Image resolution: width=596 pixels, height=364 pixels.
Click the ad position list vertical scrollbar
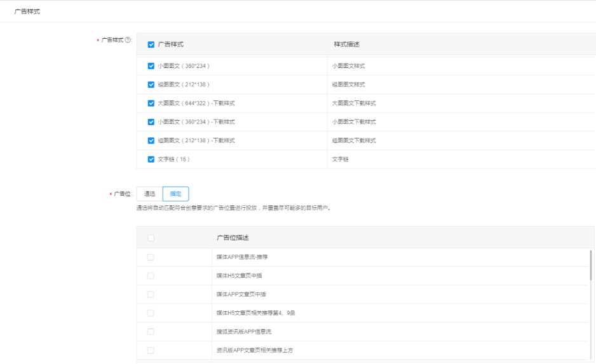pyautogui.click(x=591, y=265)
